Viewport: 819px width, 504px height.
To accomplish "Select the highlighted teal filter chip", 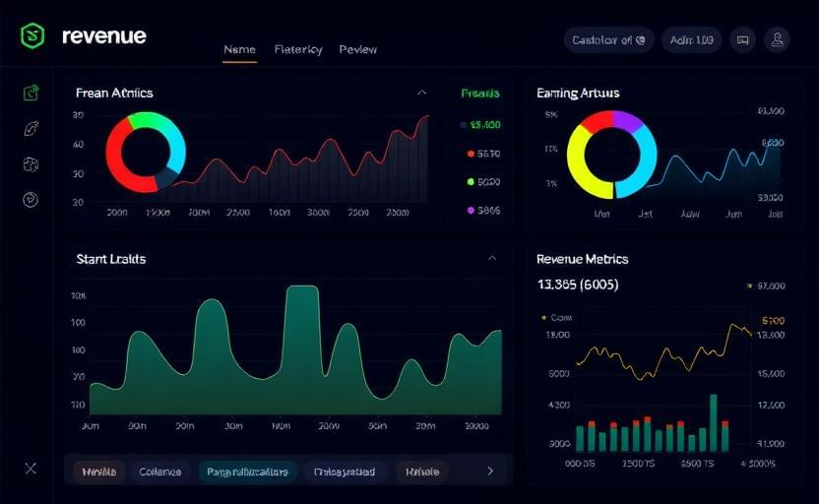I will pos(248,472).
